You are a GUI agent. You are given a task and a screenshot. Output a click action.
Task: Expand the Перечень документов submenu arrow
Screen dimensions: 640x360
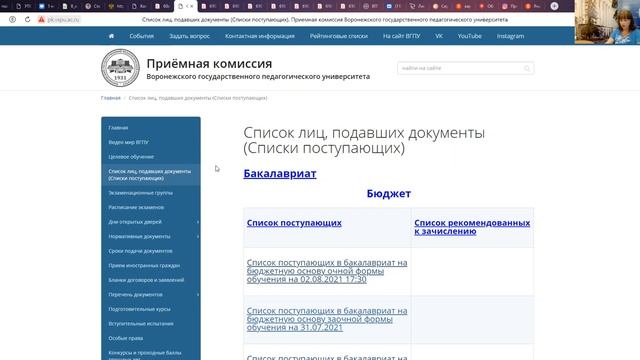(198, 294)
